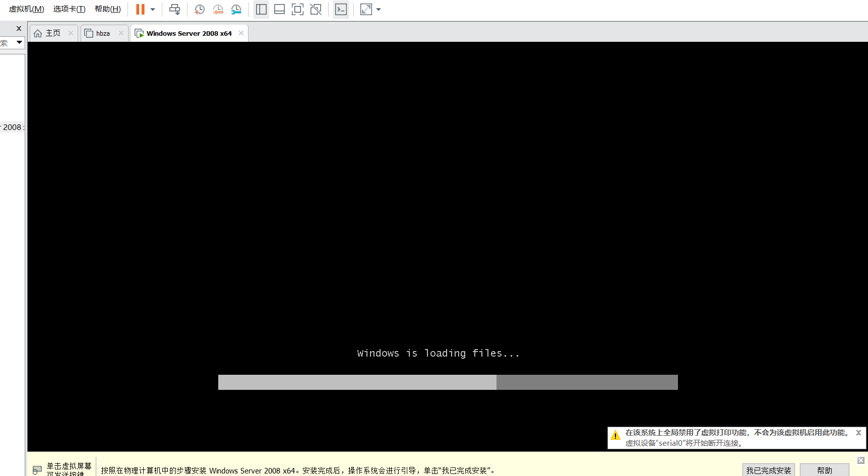Click the running VM icon on Windows Server tab
Screen dimensions: 868x476
139,33
